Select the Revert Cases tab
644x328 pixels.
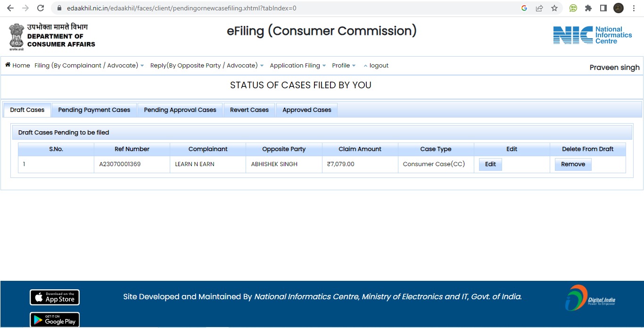click(249, 110)
